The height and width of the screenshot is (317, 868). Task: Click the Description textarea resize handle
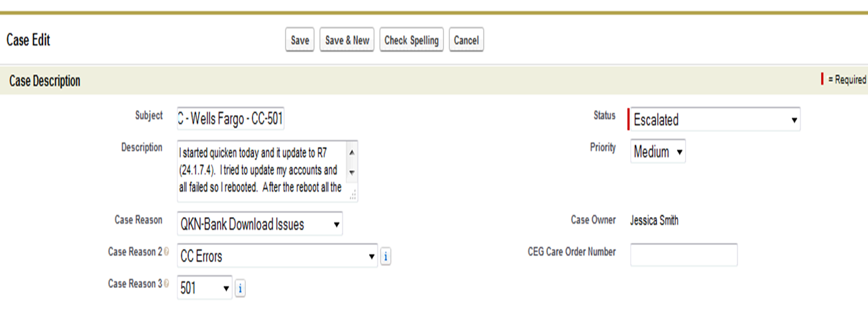[x=353, y=194]
